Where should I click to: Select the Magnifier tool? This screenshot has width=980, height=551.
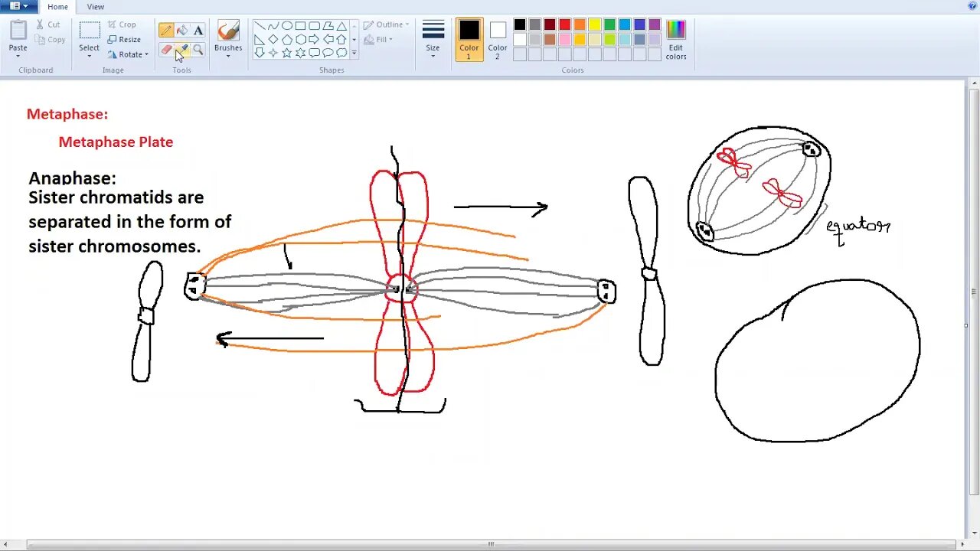coord(198,50)
